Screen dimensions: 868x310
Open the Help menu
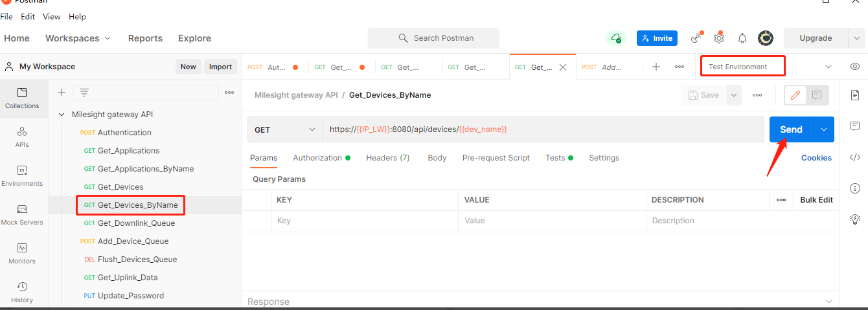click(x=77, y=17)
